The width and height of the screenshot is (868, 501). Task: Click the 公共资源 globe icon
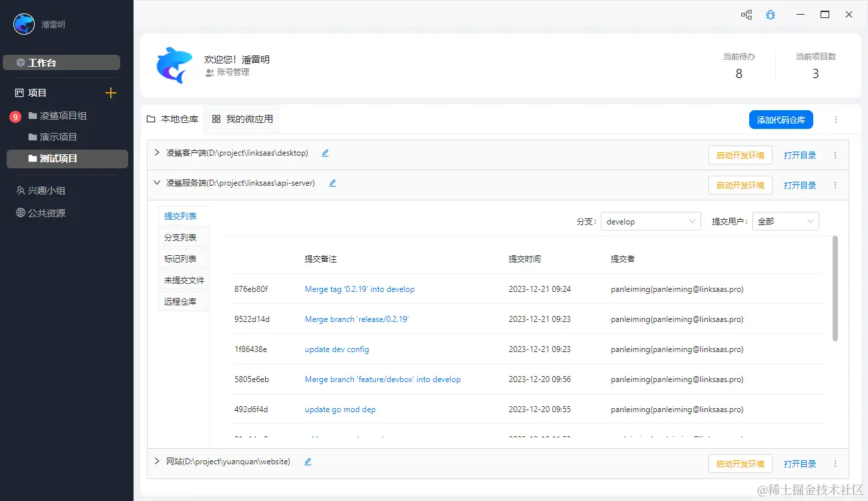(x=20, y=213)
